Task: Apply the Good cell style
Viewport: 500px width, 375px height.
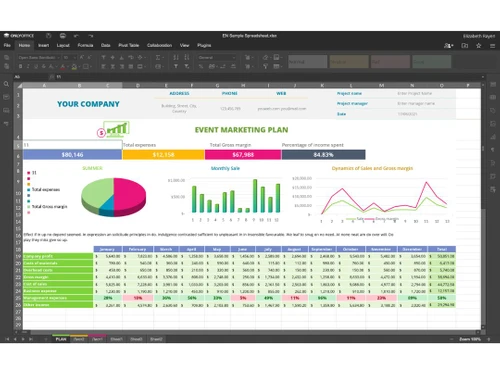Action: click(432, 62)
